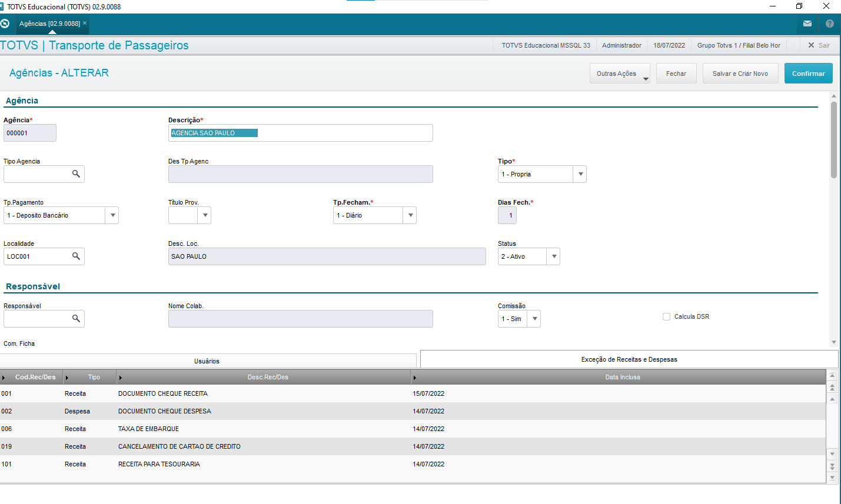Screen dimensions: 841x504
Task: Click the form scrollbar up arrow
Action: (x=834, y=96)
